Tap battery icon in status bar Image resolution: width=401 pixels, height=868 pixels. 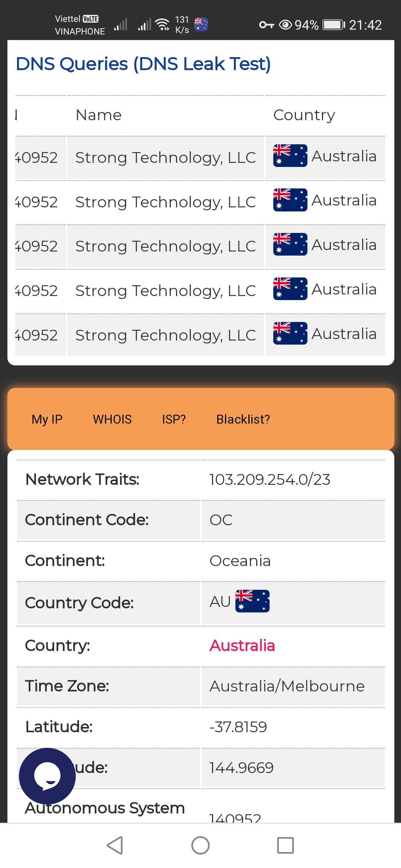334,25
